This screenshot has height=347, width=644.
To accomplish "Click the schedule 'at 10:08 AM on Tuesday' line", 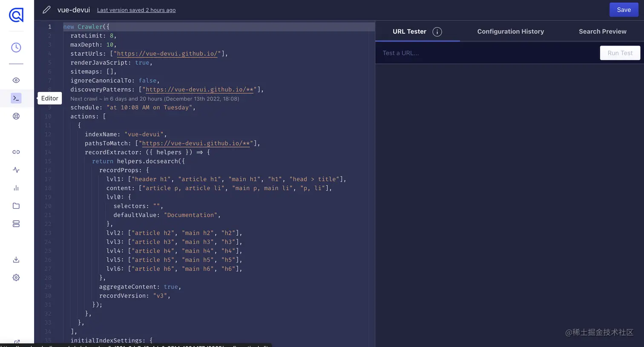I will coord(133,107).
